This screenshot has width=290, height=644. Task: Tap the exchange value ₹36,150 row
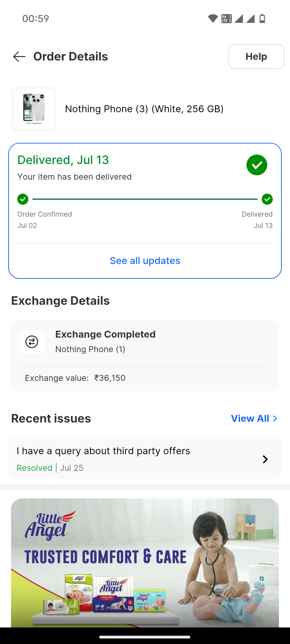(75, 378)
